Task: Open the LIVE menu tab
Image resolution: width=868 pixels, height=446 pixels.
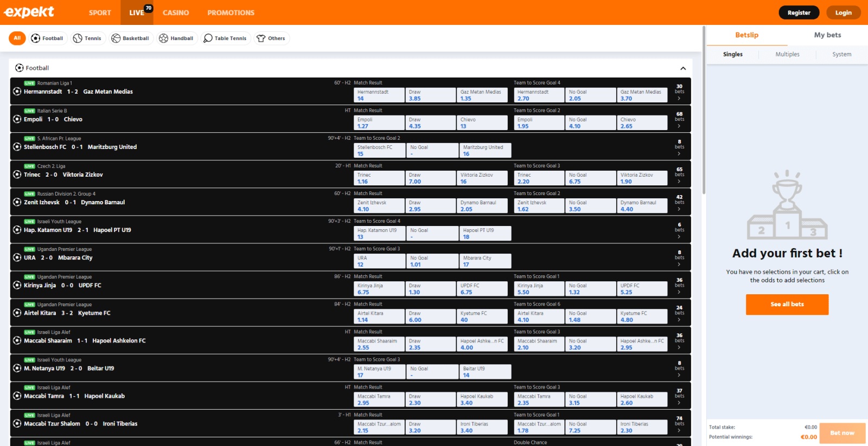Action: pos(137,12)
